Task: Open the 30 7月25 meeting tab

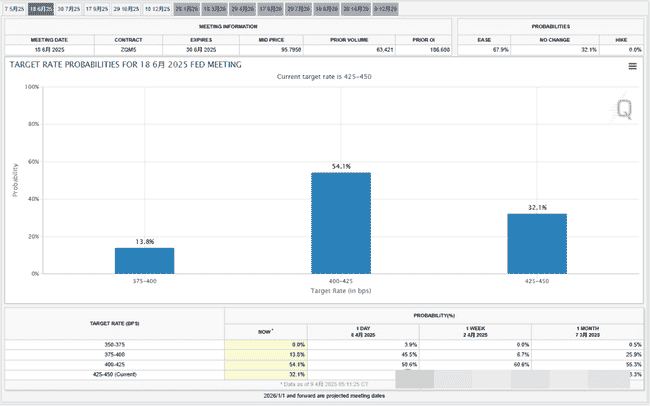Action: [x=69, y=8]
